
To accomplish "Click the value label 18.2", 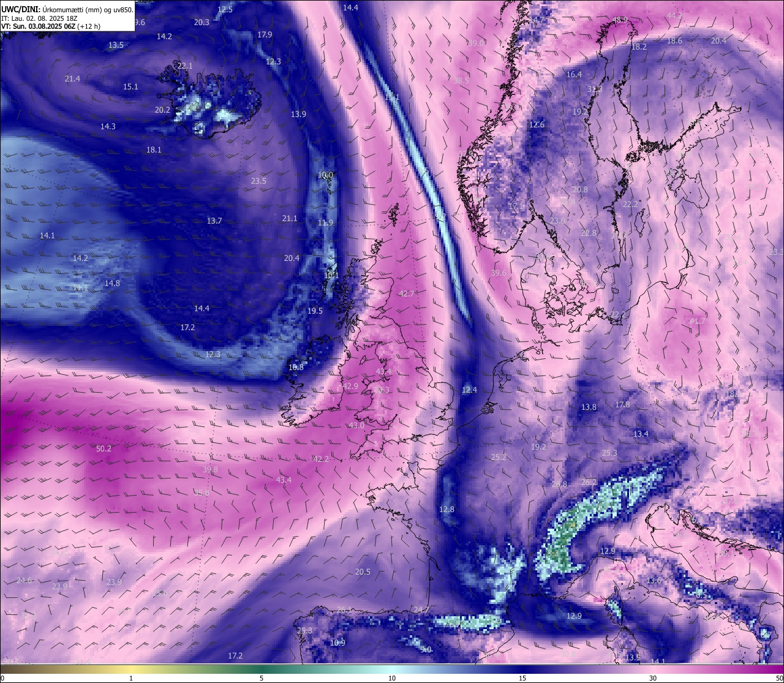I will click(639, 47).
